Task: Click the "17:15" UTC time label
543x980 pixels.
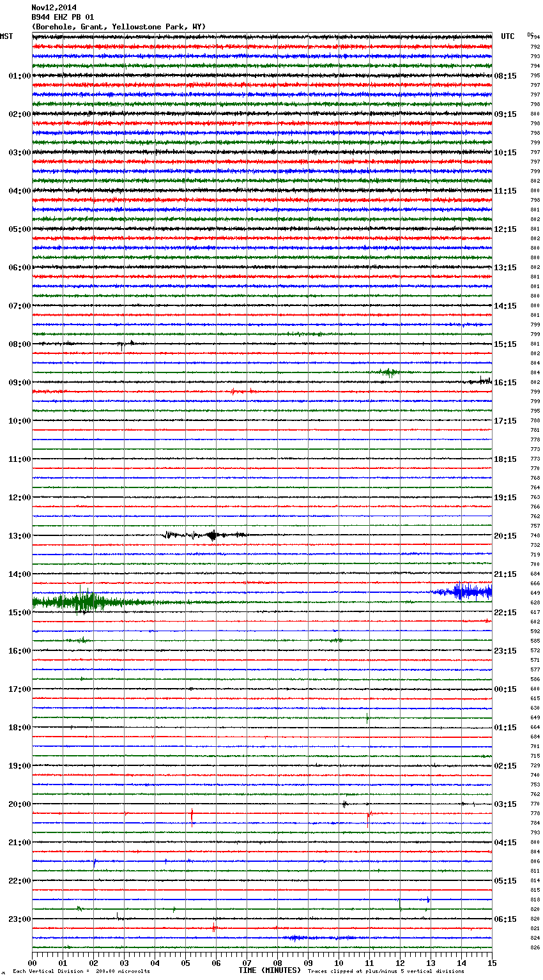Action: 505,421
